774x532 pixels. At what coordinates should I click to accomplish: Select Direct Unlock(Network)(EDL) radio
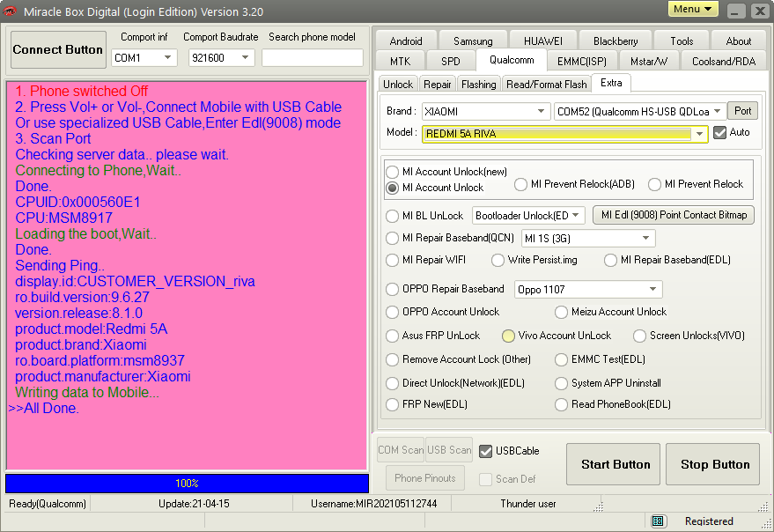[393, 383]
